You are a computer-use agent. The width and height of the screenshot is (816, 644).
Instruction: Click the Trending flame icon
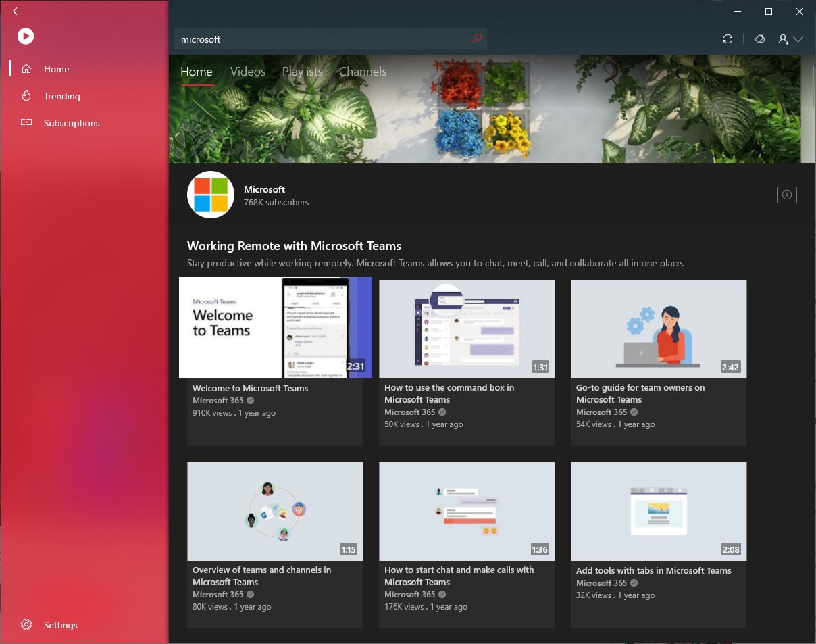26,96
